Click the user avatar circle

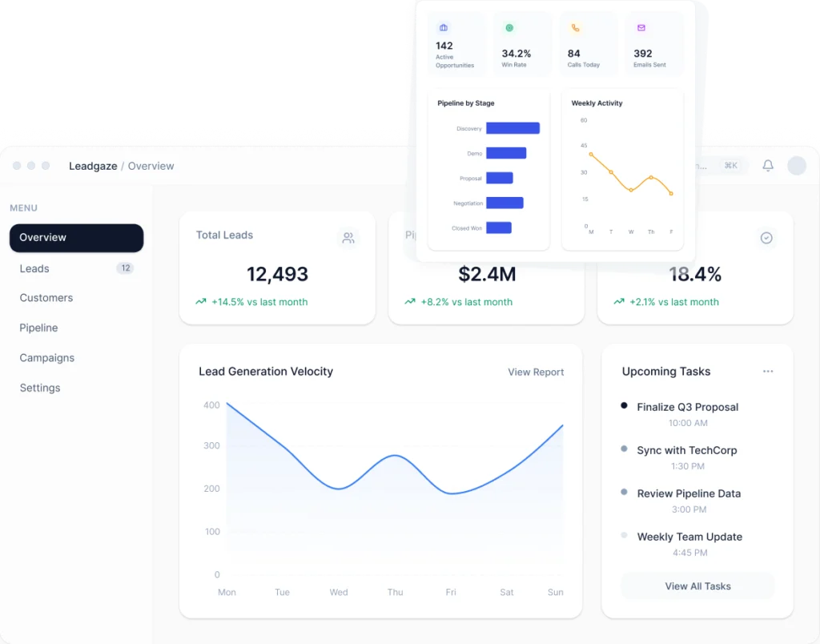tap(797, 165)
